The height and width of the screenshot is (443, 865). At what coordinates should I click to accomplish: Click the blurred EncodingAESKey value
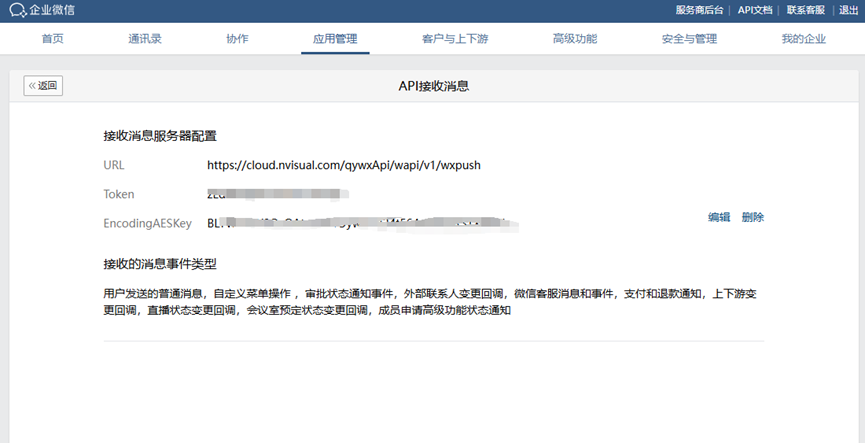click(364, 223)
